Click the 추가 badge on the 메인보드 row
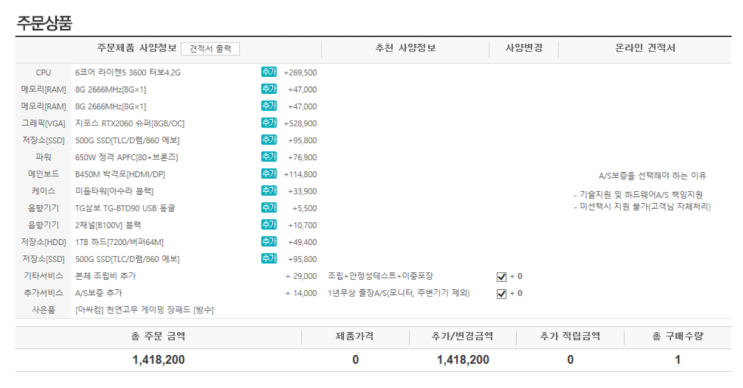 269,174
